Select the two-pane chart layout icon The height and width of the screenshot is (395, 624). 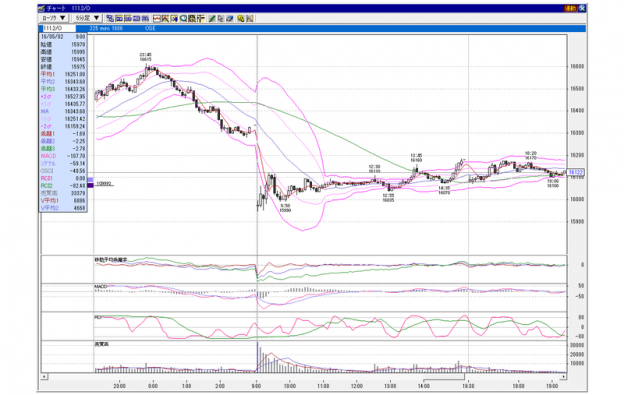[128, 18]
